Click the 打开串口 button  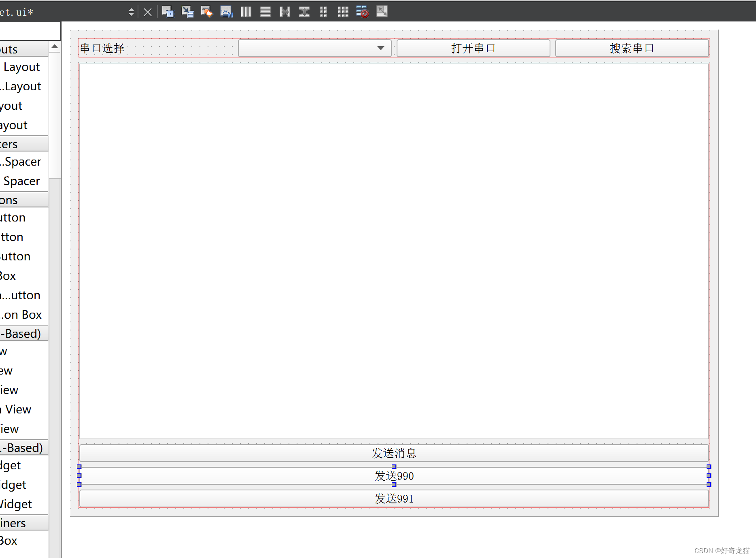pos(473,48)
